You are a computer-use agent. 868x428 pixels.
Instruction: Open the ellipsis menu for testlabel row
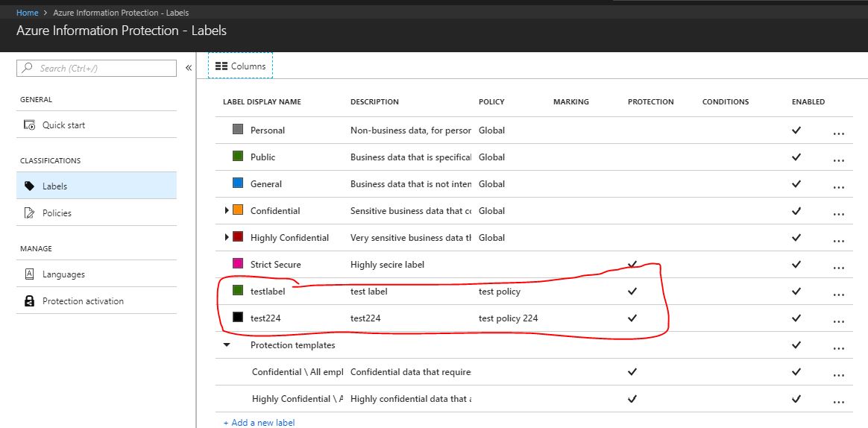(838, 295)
